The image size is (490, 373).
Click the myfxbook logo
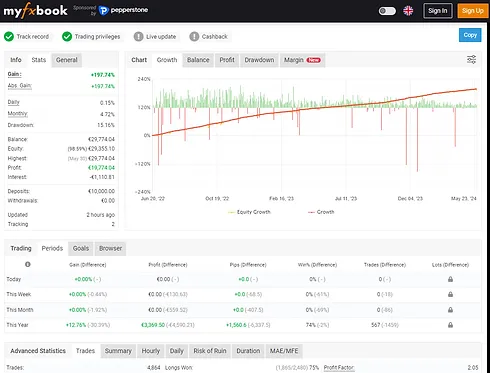(x=35, y=11)
